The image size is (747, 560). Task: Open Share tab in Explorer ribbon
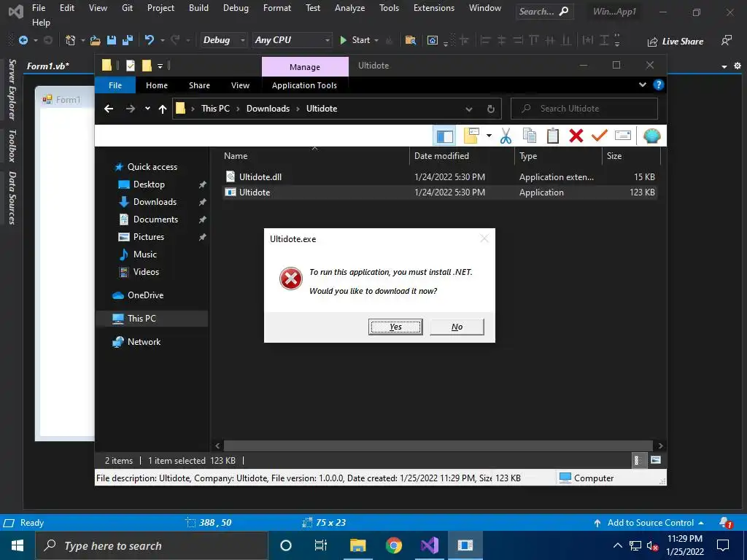(199, 85)
